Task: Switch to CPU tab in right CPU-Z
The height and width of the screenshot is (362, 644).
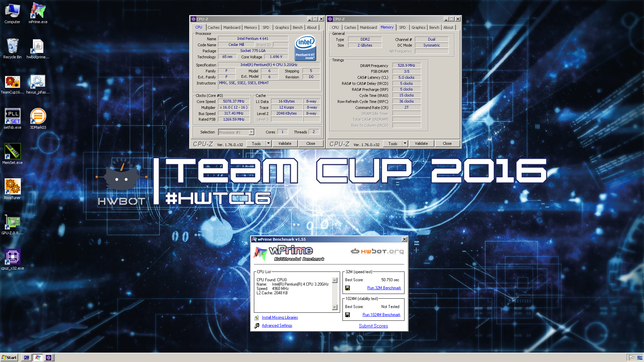Action: [x=335, y=27]
